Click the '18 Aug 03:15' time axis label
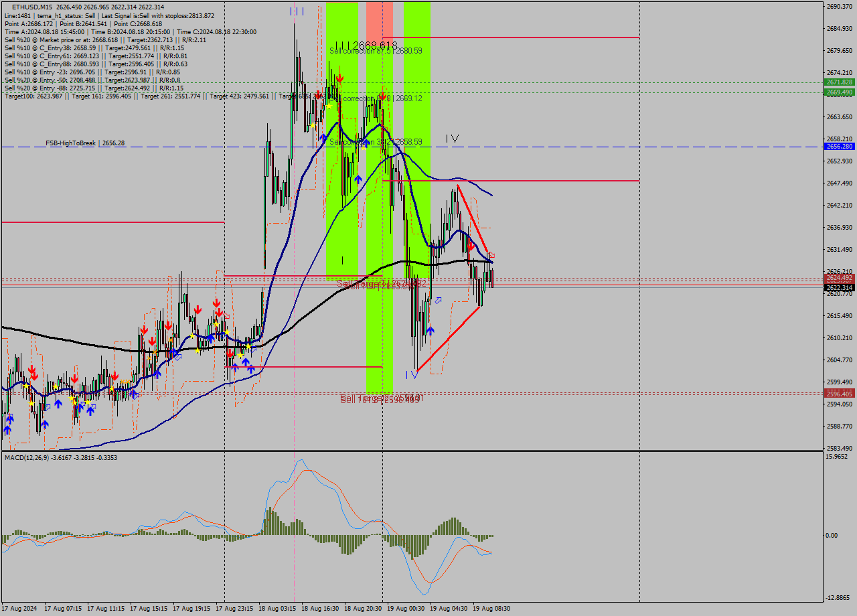 277,609
